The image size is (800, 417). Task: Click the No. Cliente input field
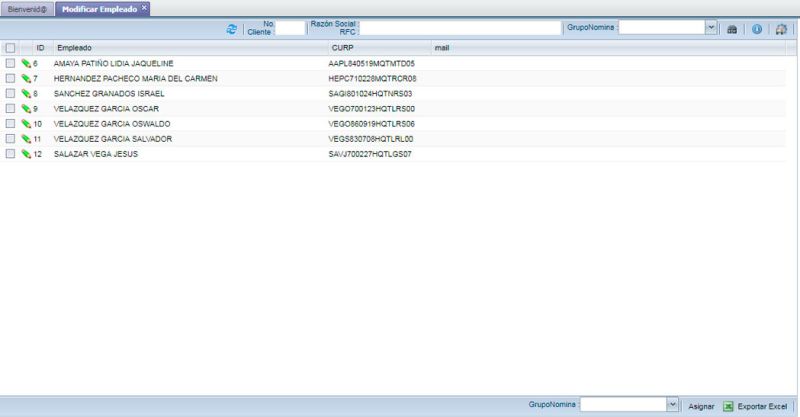290,28
